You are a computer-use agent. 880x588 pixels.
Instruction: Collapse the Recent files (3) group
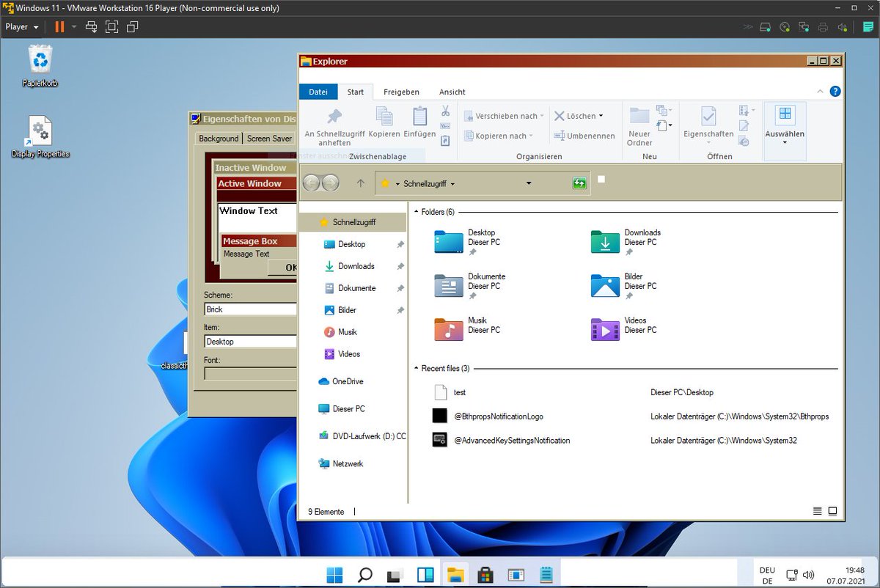[416, 368]
